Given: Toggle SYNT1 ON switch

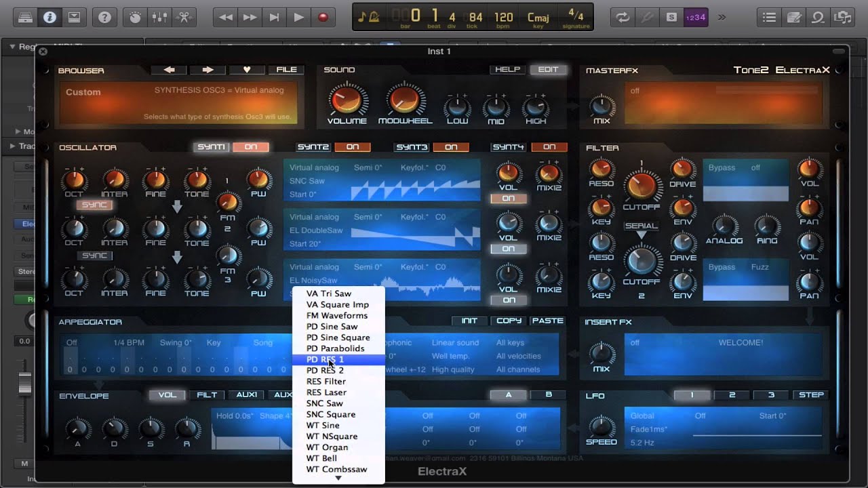Looking at the screenshot, I should point(251,147).
